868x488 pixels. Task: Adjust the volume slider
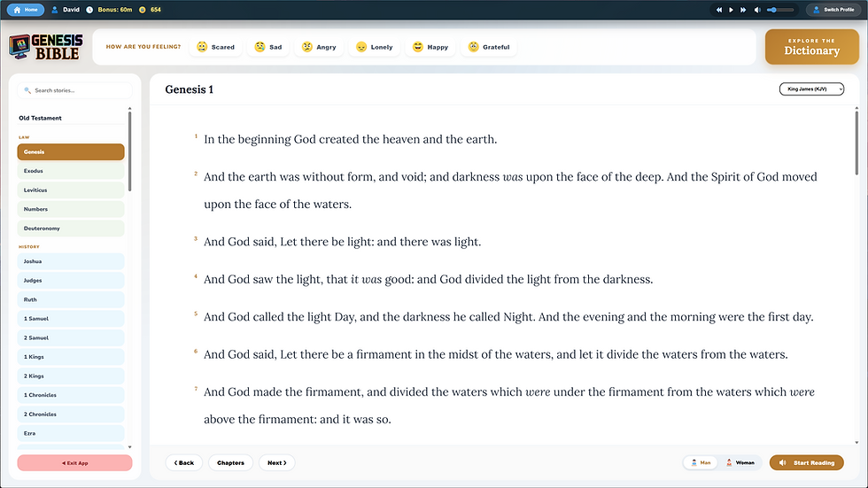(780, 10)
